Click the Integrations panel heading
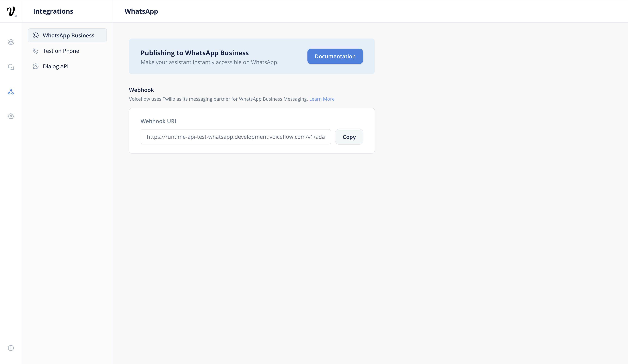This screenshot has height=364, width=628. click(x=53, y=11)
